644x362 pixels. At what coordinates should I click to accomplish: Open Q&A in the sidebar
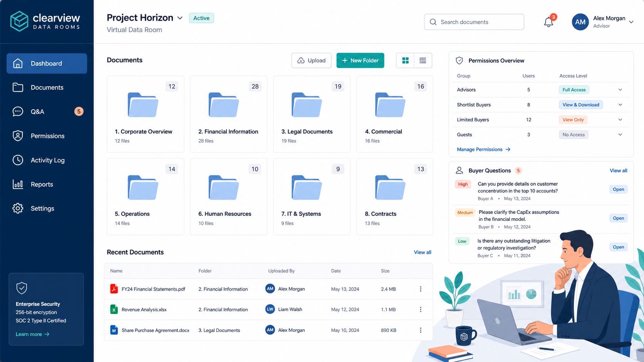47,112
